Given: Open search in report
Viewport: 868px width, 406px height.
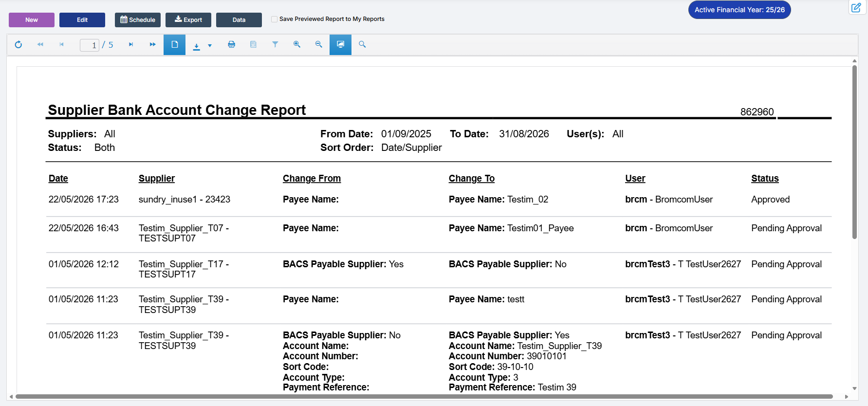Looking at the screenshot, I should [362, 45].
